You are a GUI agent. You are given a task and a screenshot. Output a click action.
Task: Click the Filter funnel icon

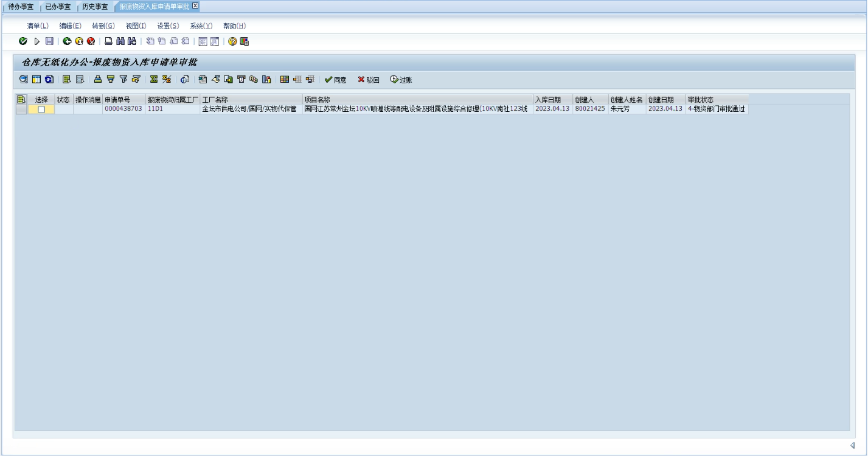[x=123, y=80]
